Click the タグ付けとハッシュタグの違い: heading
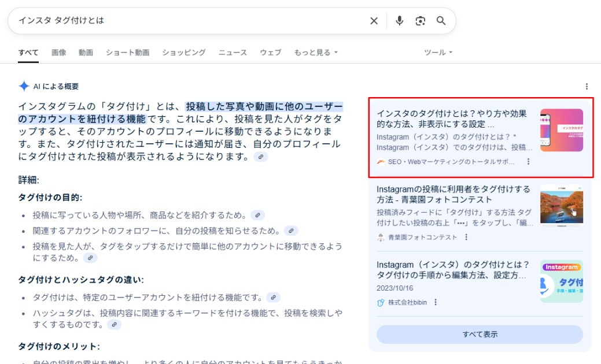 tap(81, 280)
